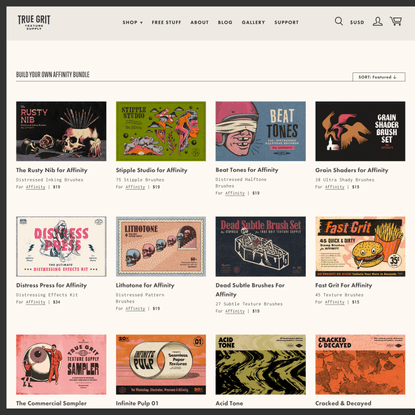Click the search magnifier icon
This screenshot has width=415, height=415.
click(x=339, y=21)
